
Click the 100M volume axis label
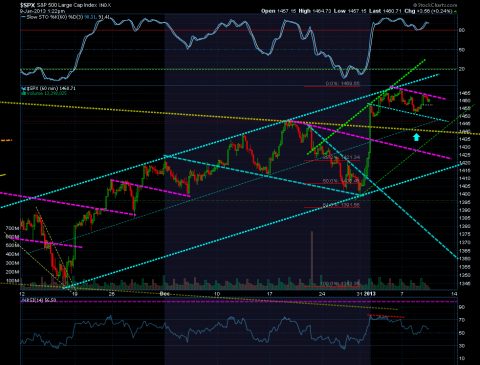[x=12, y=281]
